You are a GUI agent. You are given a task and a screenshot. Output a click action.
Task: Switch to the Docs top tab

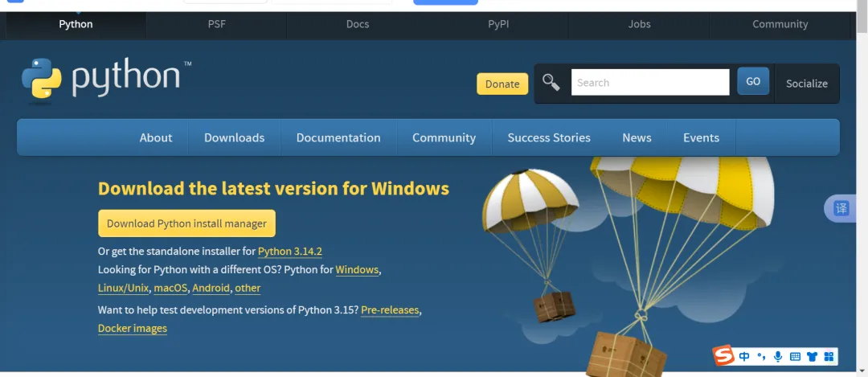358,24
